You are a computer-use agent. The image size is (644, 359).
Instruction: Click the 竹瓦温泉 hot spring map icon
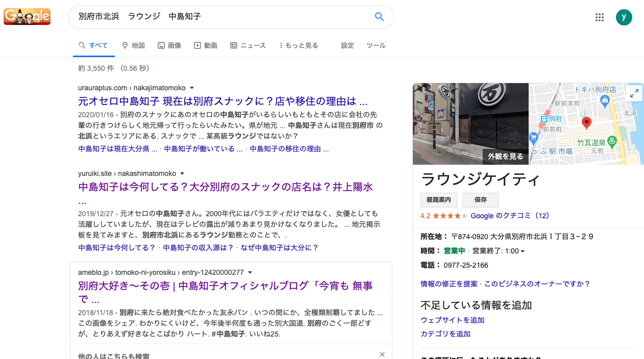coord(613,141)
